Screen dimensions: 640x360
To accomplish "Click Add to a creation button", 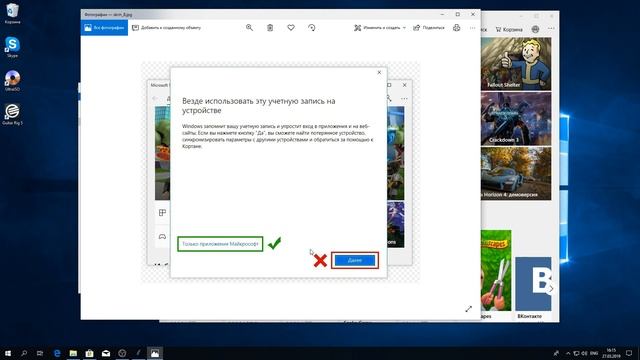I will coord(167,28).
